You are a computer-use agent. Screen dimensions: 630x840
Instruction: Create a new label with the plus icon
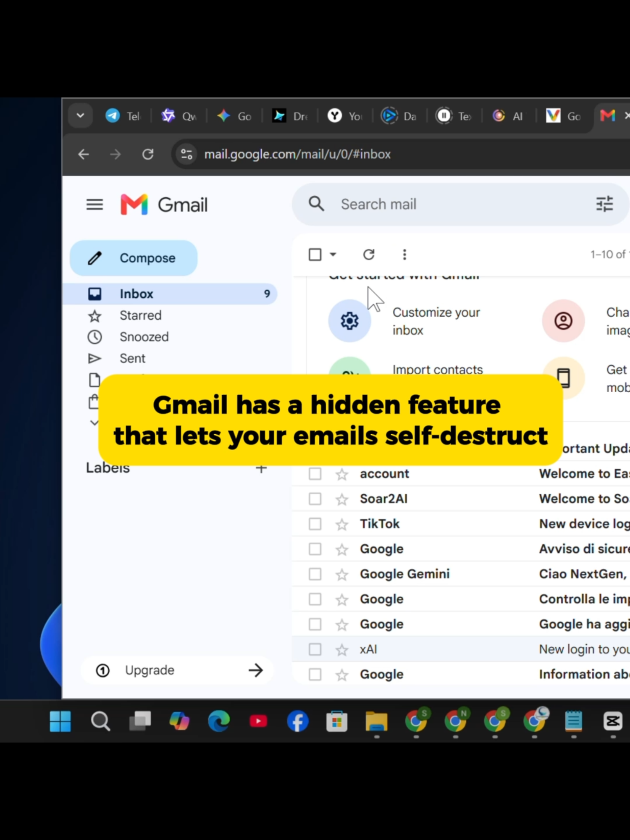[261, 468]
